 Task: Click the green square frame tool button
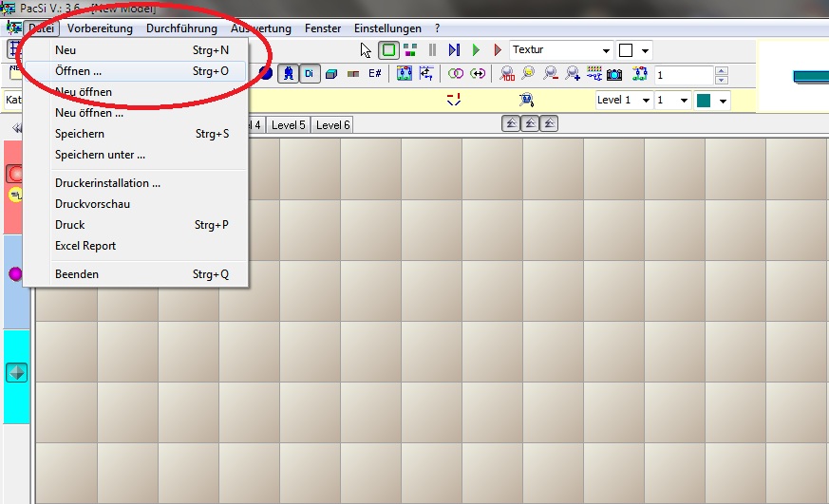click(x=388, y=50)
